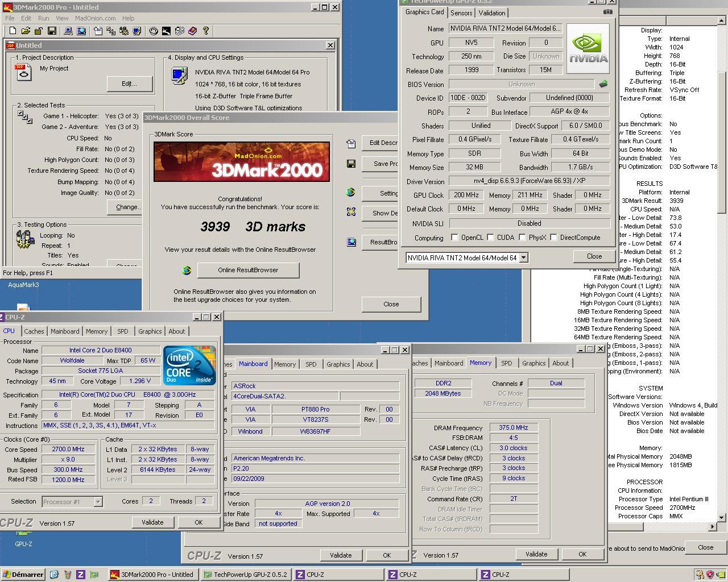Open the MadOnion.com menu
Screen dimensions: 728x582
(x=95, y=18)
